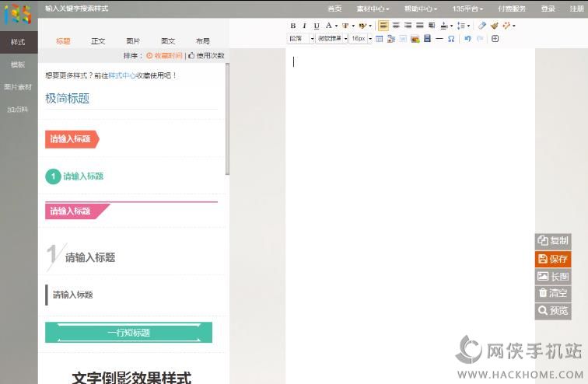The image size is (588, 384).
Task: Click the insert table icon
Action: point(380,38)
